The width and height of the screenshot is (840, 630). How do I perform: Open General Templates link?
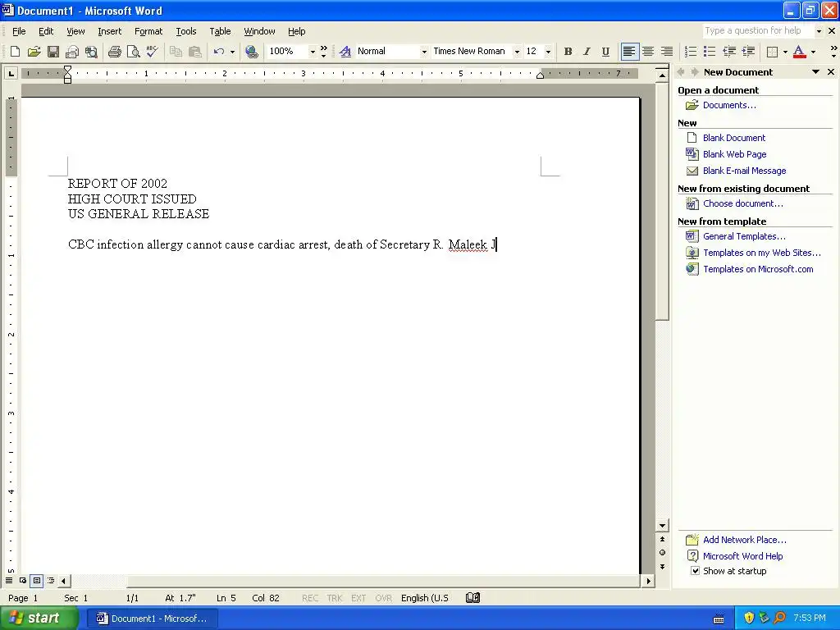tap(744, 236)
